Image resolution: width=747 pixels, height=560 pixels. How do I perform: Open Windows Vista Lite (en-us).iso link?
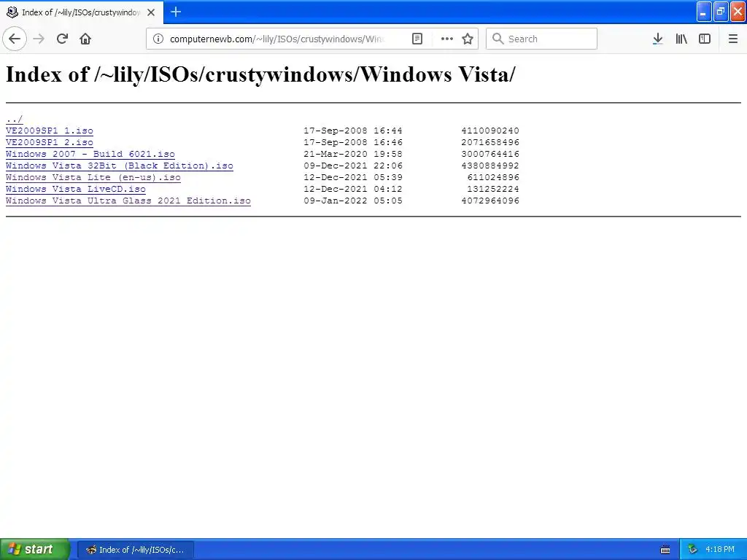[x=93, y=177]
